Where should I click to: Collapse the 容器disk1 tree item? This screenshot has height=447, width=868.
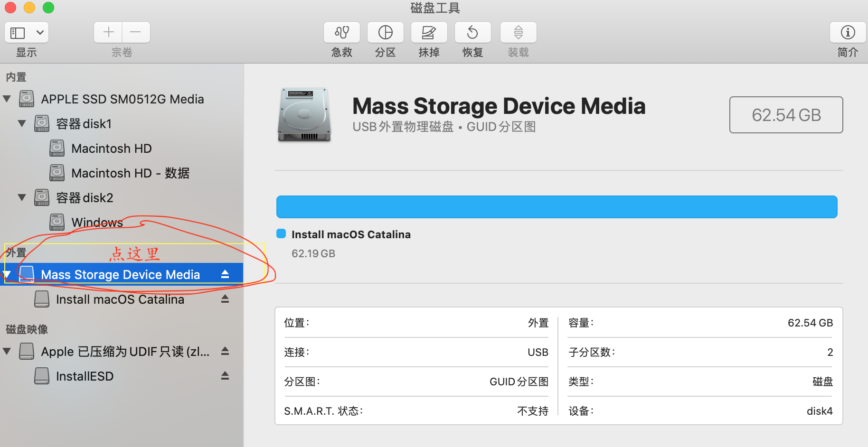[x=22, y=123]
